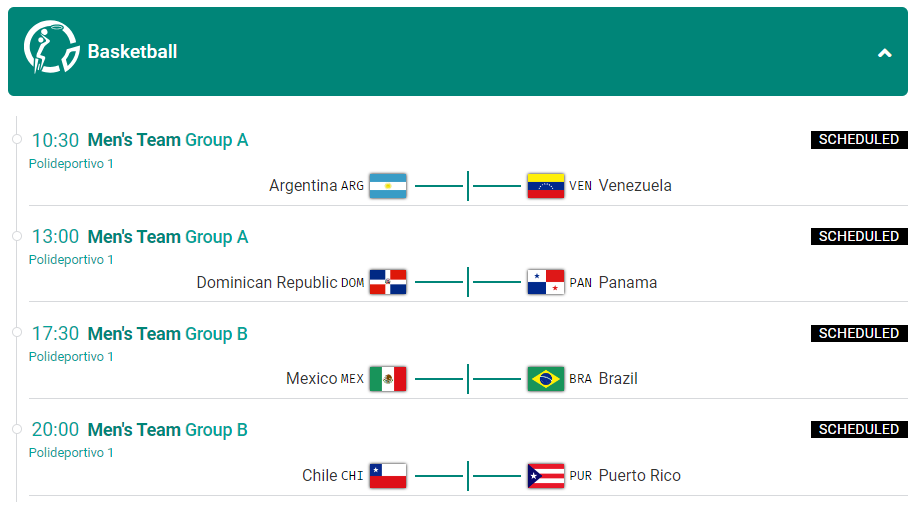Collapse the Basketball section chevron

tap(885, 53)
